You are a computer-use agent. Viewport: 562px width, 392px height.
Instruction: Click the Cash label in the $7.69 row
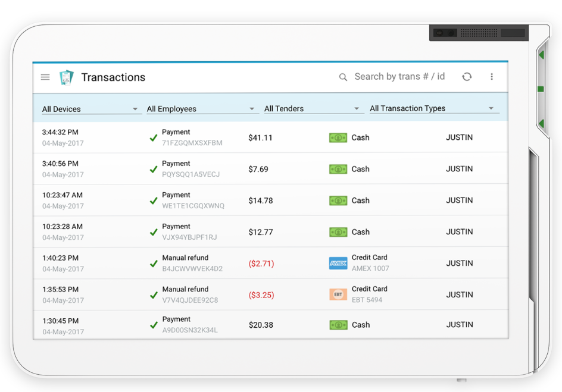click(360, 169)
